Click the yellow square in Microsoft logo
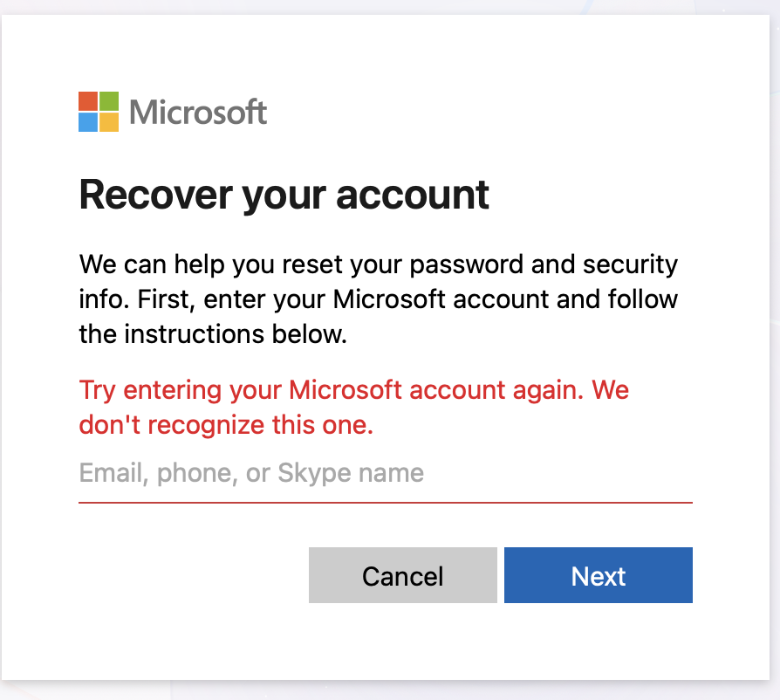 coord(109,122)
